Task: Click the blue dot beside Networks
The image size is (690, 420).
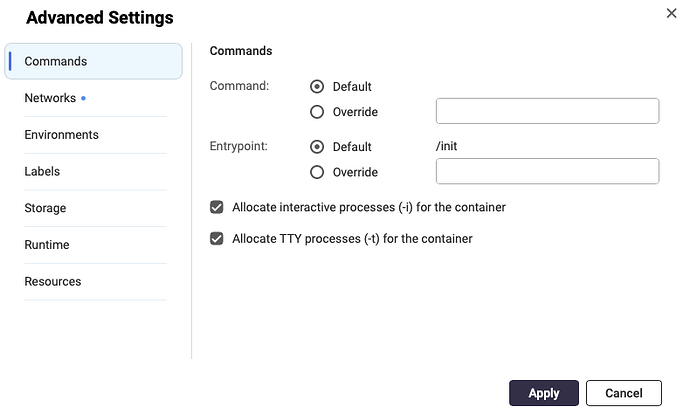Action: pos(83,99)
